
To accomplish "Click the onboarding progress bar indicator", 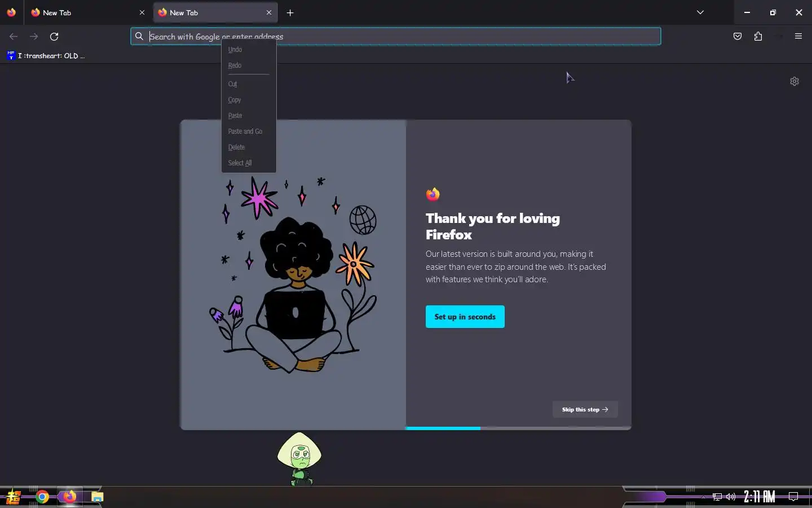I will 518,428.
